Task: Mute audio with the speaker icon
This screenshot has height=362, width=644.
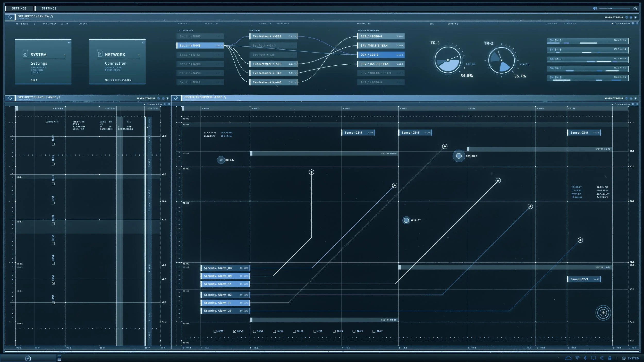Action: point(595,8)
